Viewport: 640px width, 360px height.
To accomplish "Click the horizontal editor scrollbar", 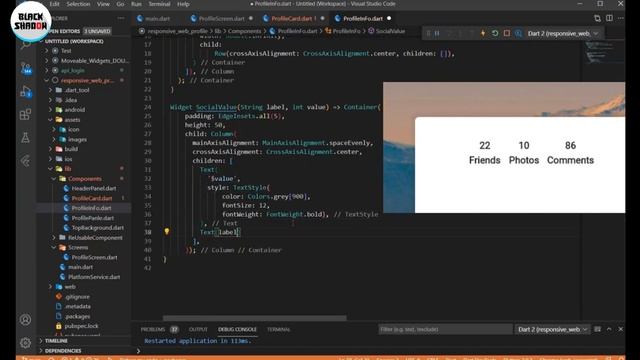I will (255, 318).
